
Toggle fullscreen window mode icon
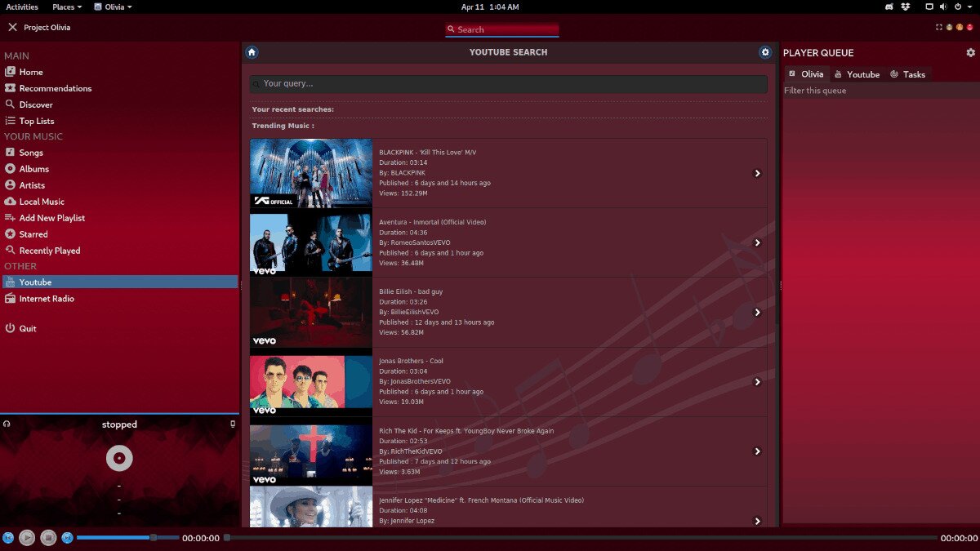939,27
